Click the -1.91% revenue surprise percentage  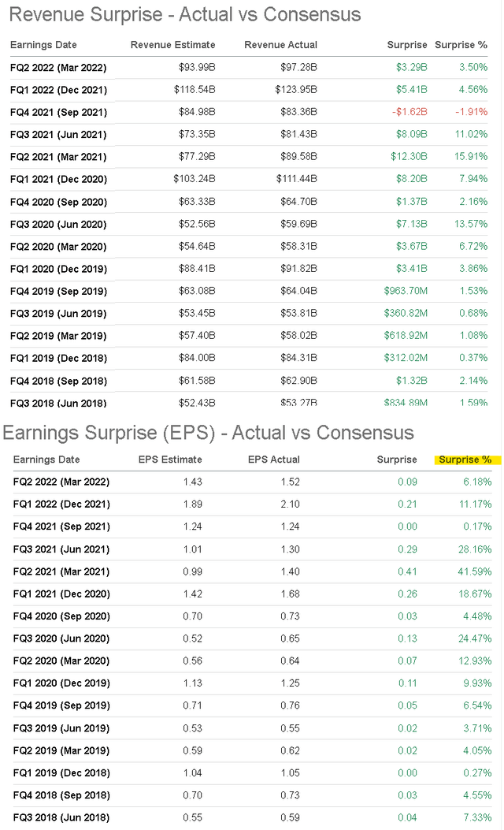471,112
